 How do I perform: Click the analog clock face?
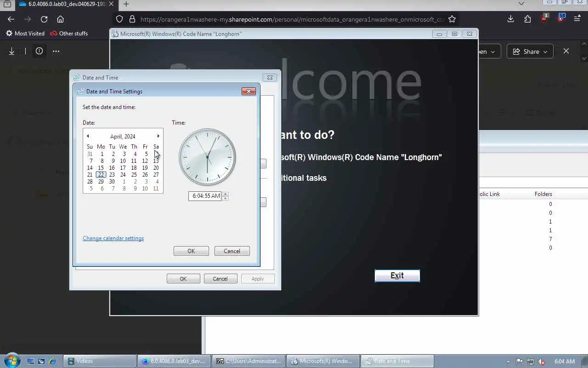coord(207,157)
